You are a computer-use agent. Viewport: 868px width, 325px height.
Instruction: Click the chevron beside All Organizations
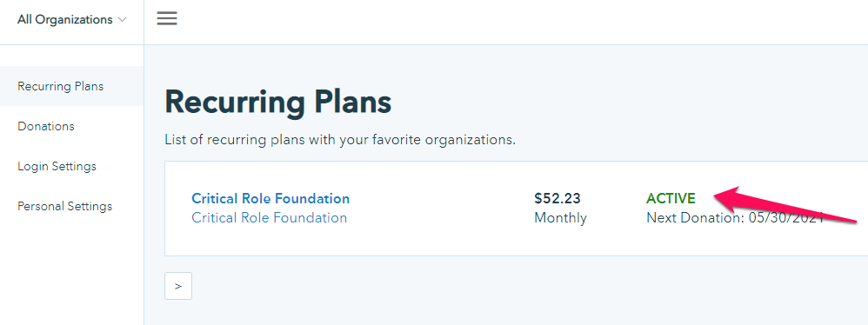coord(123,20)
